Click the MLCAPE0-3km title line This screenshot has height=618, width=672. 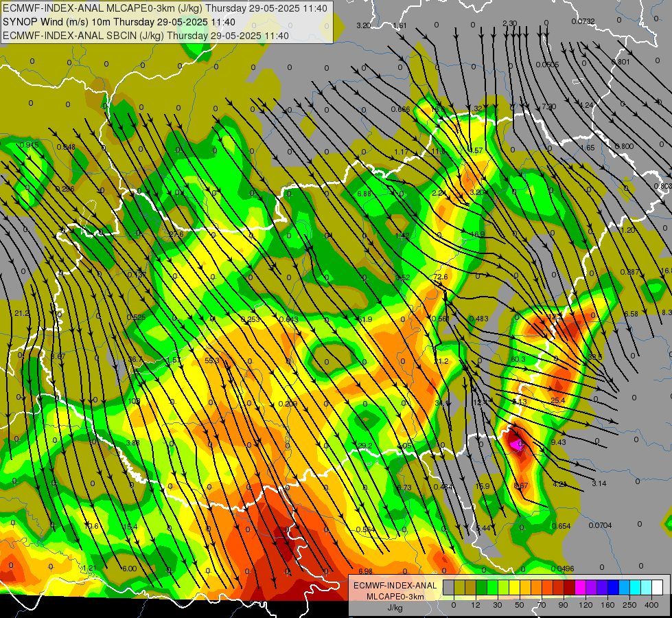[165, 8]
